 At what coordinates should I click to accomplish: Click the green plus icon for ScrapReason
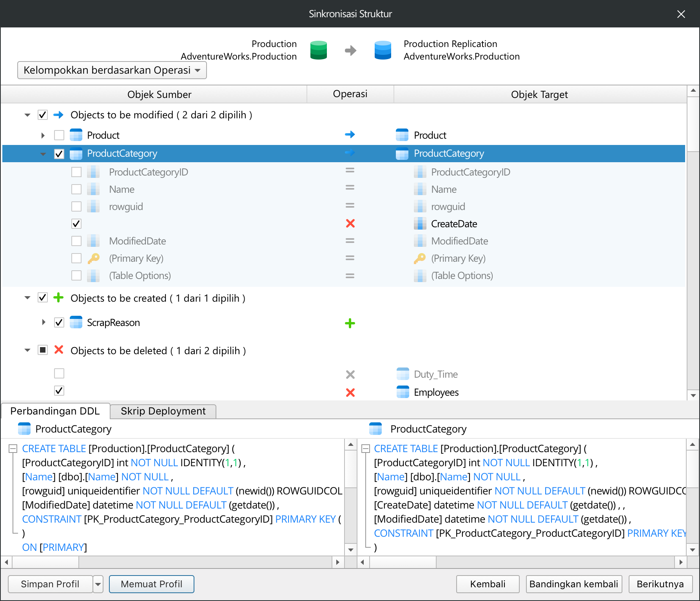pyautogui.click(x=350, y=323)
